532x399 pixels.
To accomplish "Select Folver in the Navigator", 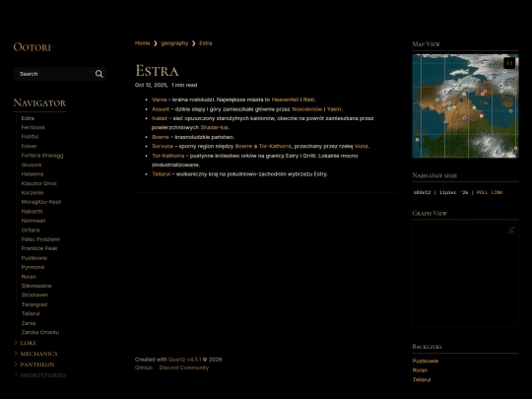I will click(29, 146).
